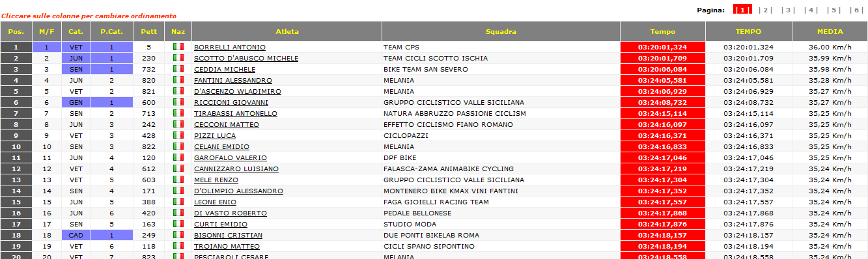This screenshot has height=259, width=868.
Task: Open page 4 of the results
Action: coord(811,10)
